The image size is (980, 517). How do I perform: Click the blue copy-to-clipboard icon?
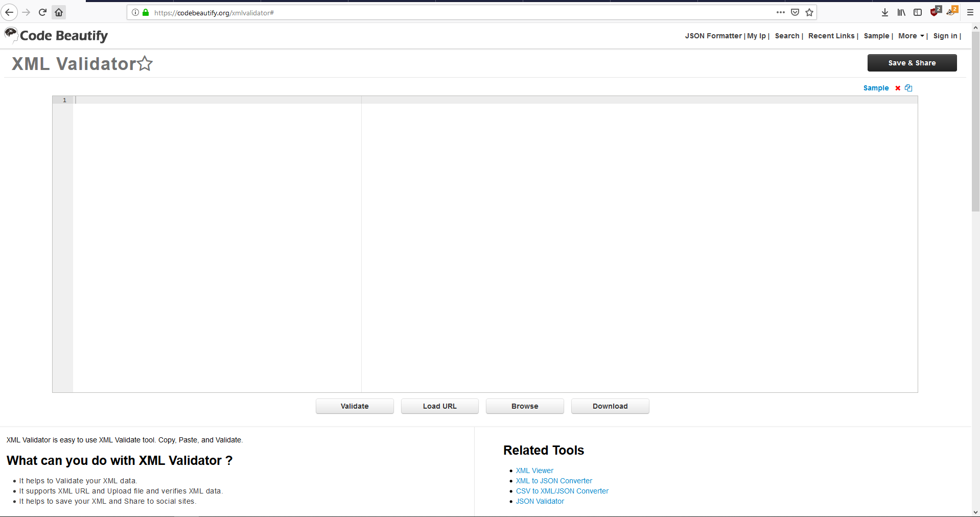click(908, 88)
